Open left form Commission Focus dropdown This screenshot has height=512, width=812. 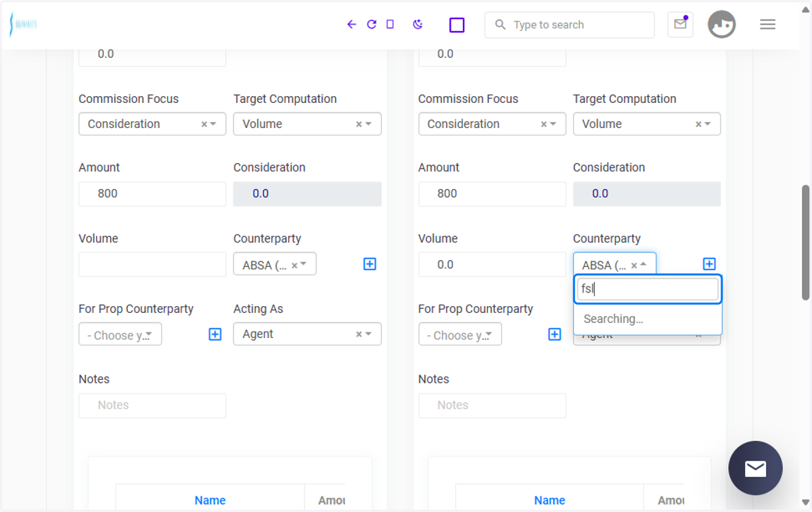(x=152, y=124)
